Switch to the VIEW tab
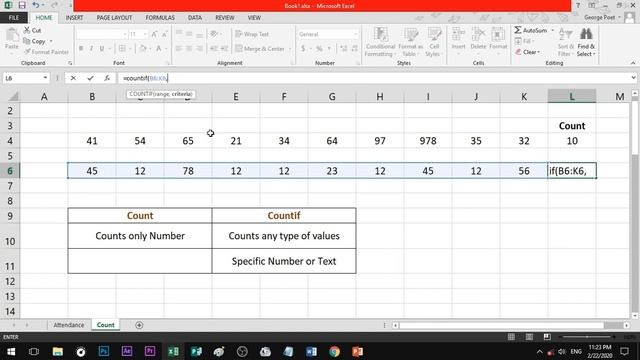The width and height of the screenshot is (640, 360). 254,18
